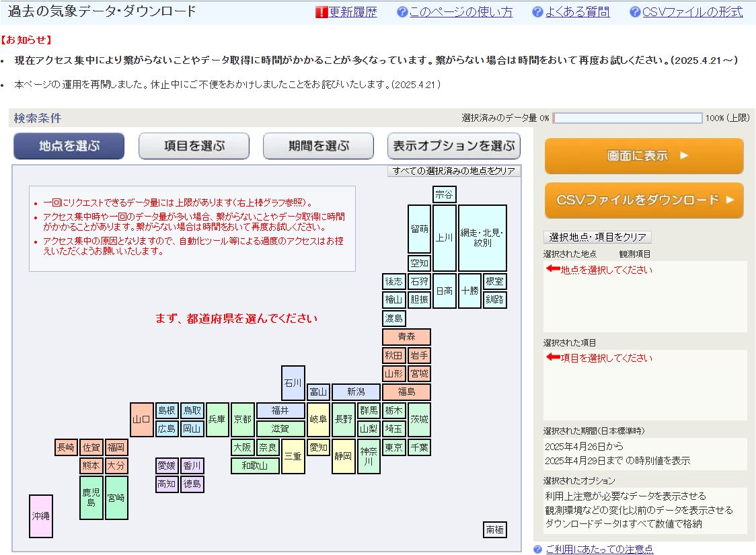Click CSVファイルをダウンロード button
756x555 pixels.
(644, 200)
